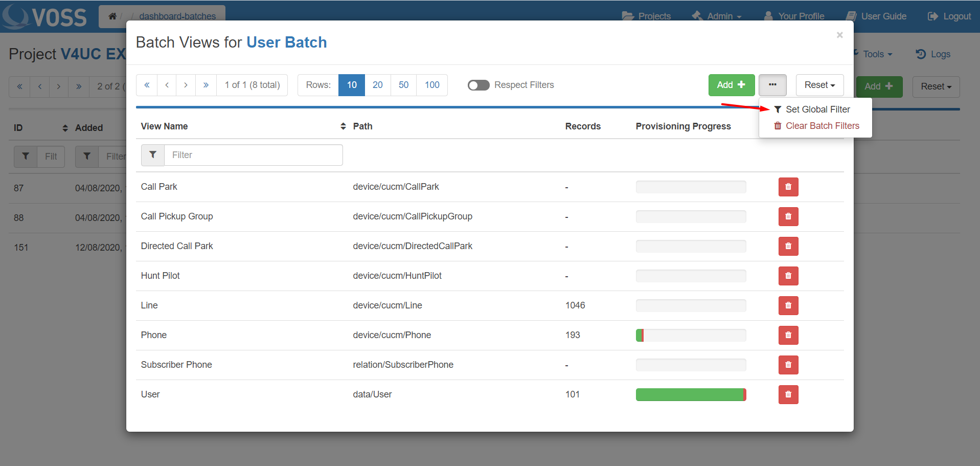The image size is (980, 466).
Task: Click the User provisioning progress bar
Action: [690, 394]
